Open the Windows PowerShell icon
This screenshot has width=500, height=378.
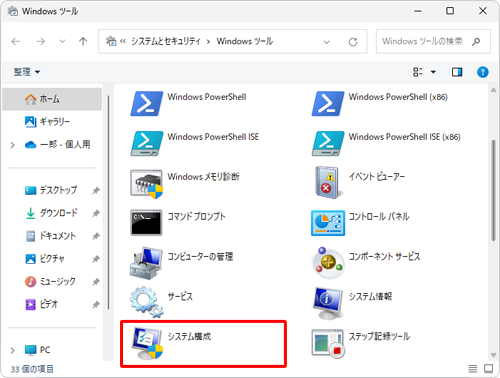coord(147,104)
